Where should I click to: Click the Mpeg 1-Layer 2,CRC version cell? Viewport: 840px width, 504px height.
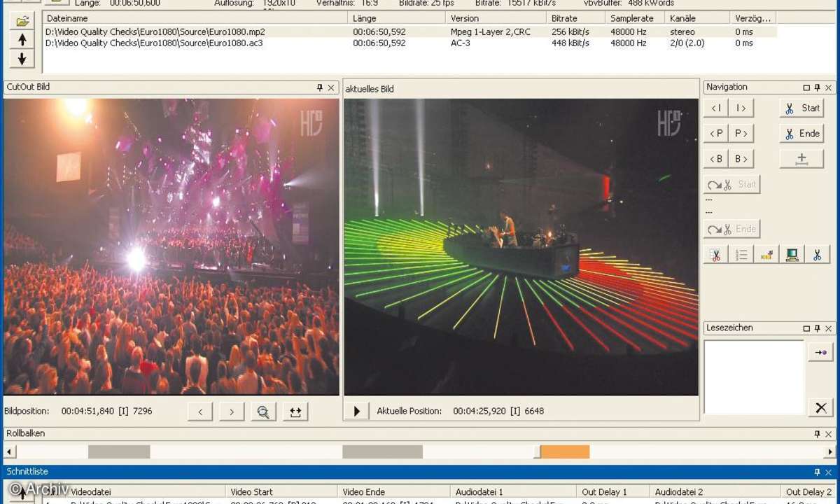pos(489,31)
